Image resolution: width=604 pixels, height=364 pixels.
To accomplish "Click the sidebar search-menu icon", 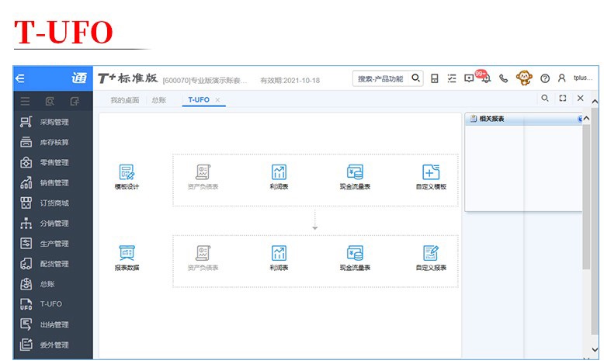I will coord(50,102).
